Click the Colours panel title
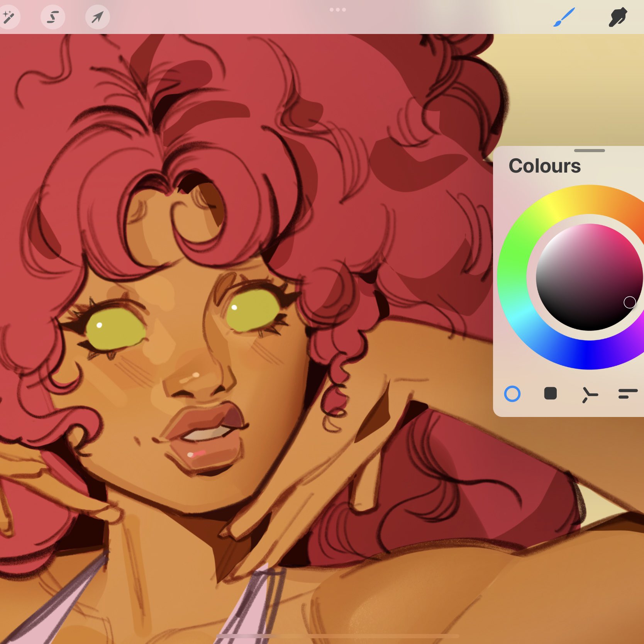The height and width of the screenshot is (644, 644). point(544,166)
